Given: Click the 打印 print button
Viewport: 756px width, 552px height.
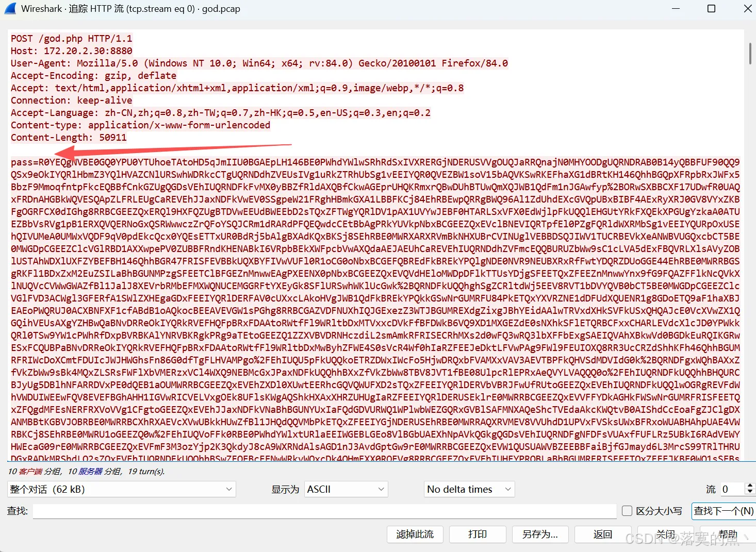Looking at the screenshot, I should 478,534.
